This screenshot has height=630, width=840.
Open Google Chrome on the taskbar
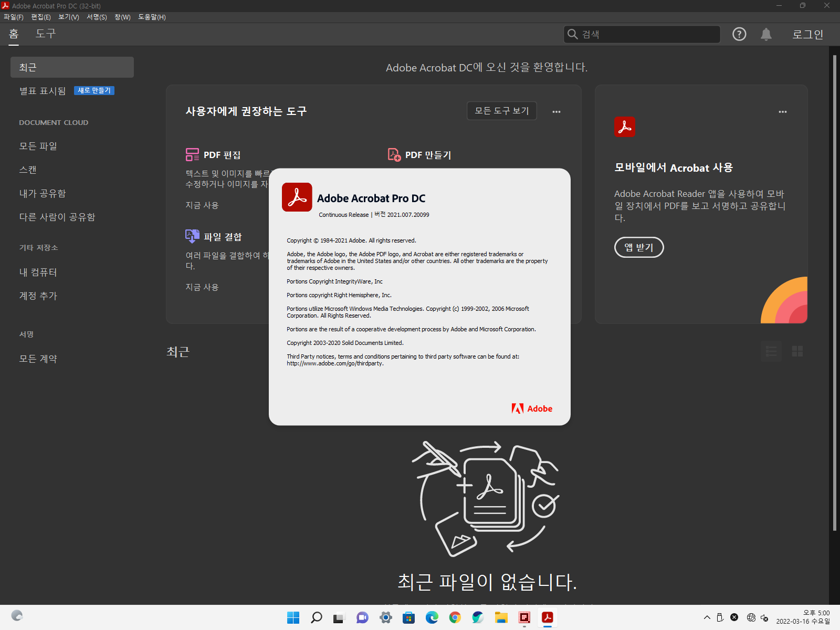tap(455, 617)
